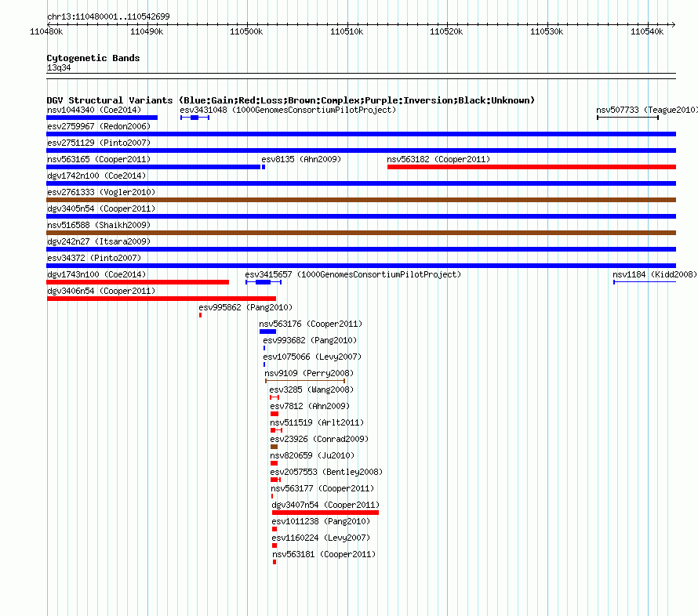Select esv1075066 (Levy2007) label
698x616 pixels.
tap(312, 357)
